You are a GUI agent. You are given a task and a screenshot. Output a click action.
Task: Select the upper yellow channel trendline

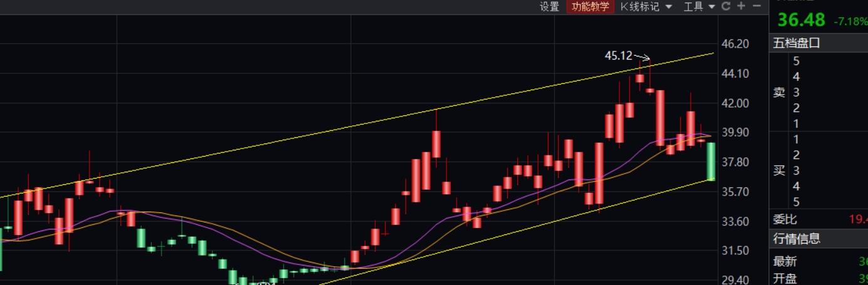357,125
